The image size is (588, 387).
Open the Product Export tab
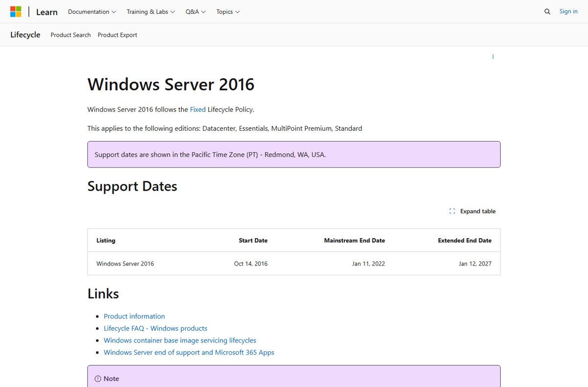117,35
